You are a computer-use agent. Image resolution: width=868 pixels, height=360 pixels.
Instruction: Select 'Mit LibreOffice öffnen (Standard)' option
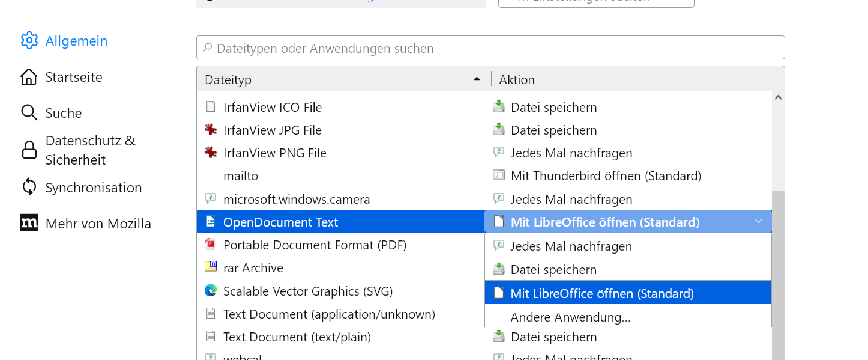pos(601,294)
